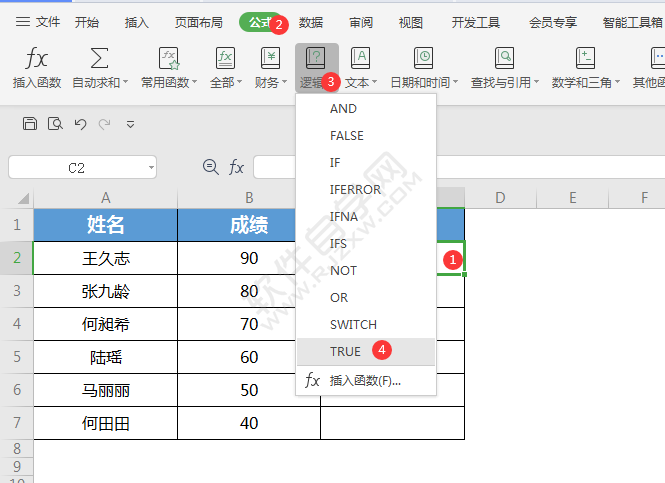665x483 pixels.
Task: Switch to the 会员专享 tab
Action: (x=553, y=22)
